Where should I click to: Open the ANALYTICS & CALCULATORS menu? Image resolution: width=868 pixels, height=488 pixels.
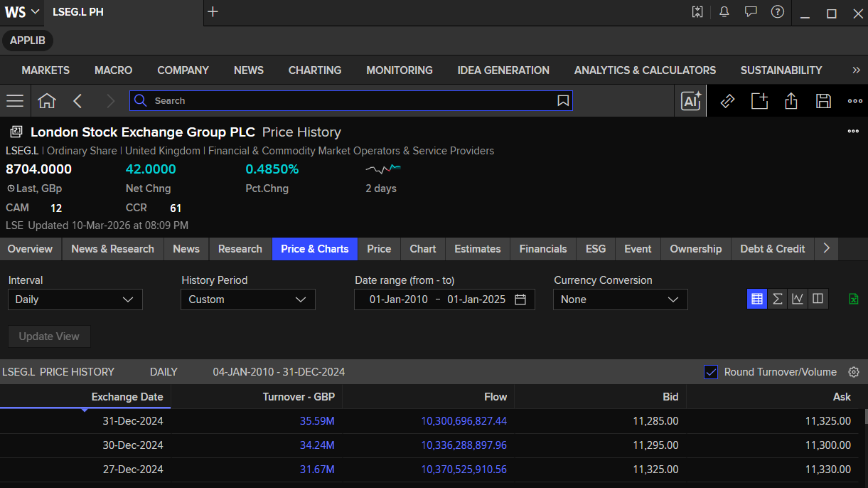tap(645, 70)
